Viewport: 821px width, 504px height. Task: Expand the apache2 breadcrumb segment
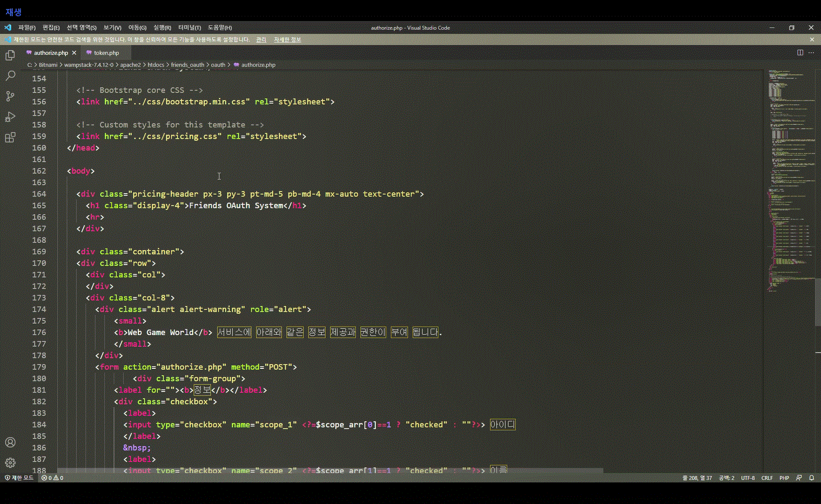tap(131, 65)
